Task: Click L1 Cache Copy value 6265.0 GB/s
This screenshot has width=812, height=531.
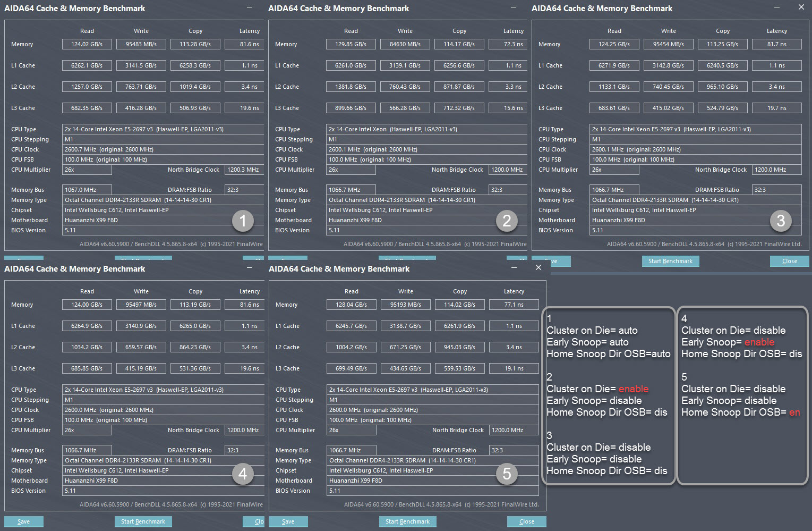Action: (195, 326)
